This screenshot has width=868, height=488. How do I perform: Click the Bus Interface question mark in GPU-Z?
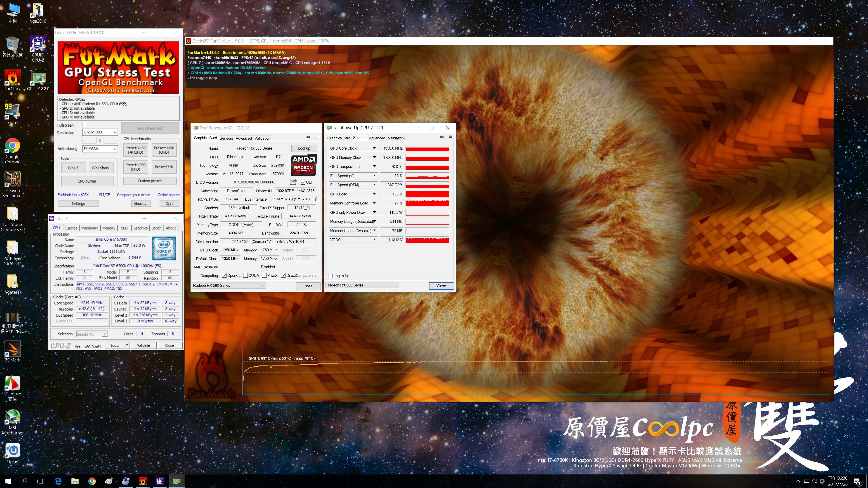tap(315, 199)
